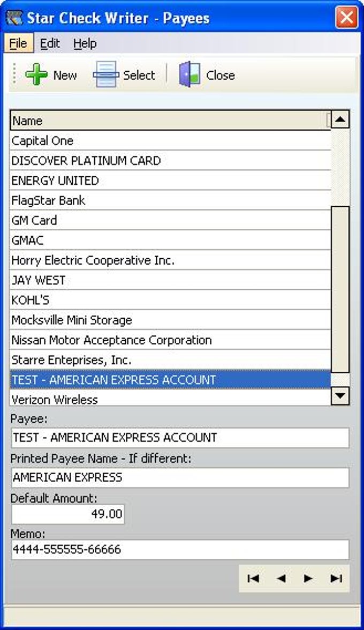364x630 pixels.
Task: Click the Printed Payee Name field
Action: pyautogui.click(x=180, y=477)
